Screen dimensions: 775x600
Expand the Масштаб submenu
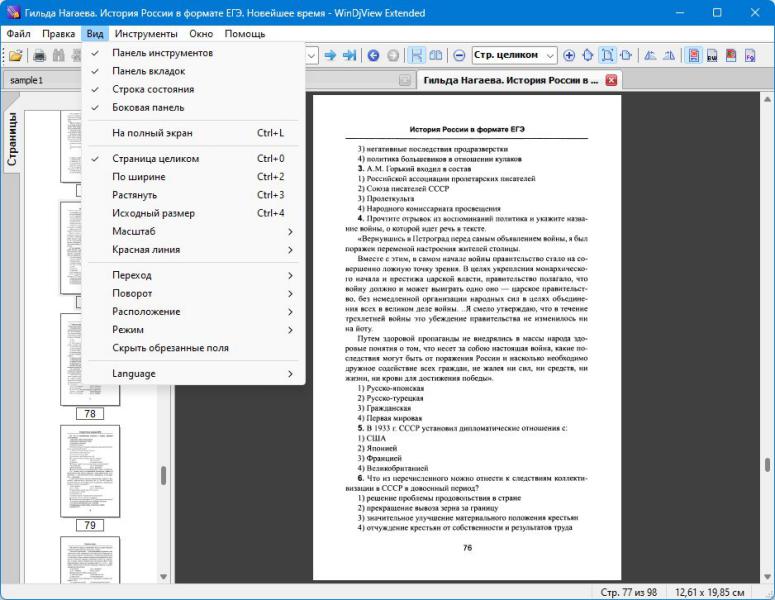pos(193,231)
